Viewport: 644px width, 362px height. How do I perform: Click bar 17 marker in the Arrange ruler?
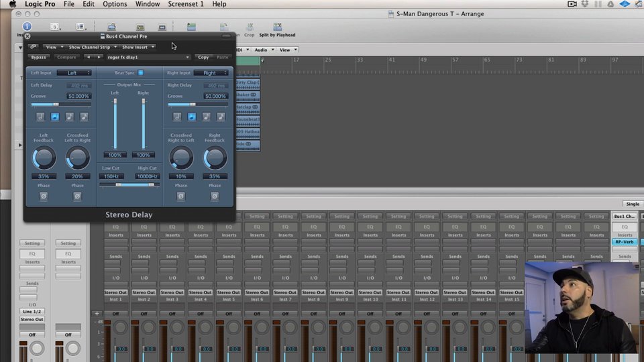pyautogui.click(x=296, y=60)
